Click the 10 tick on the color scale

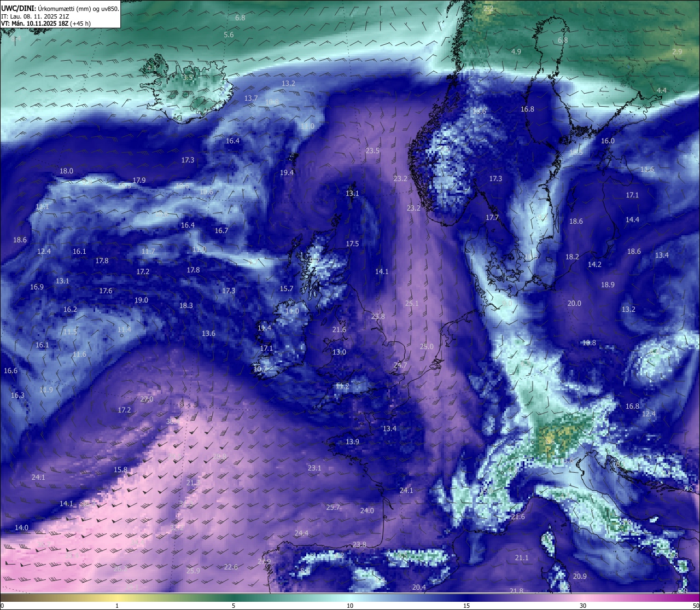(x=350, y=606)
